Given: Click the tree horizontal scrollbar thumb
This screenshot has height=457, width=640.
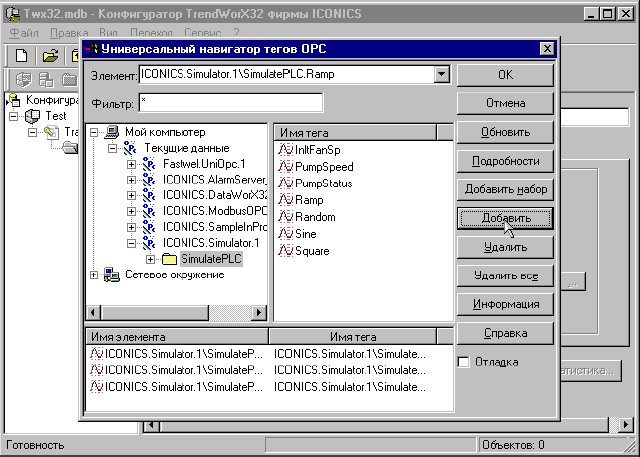Looking at the screenshot, I should pos(155,313).
